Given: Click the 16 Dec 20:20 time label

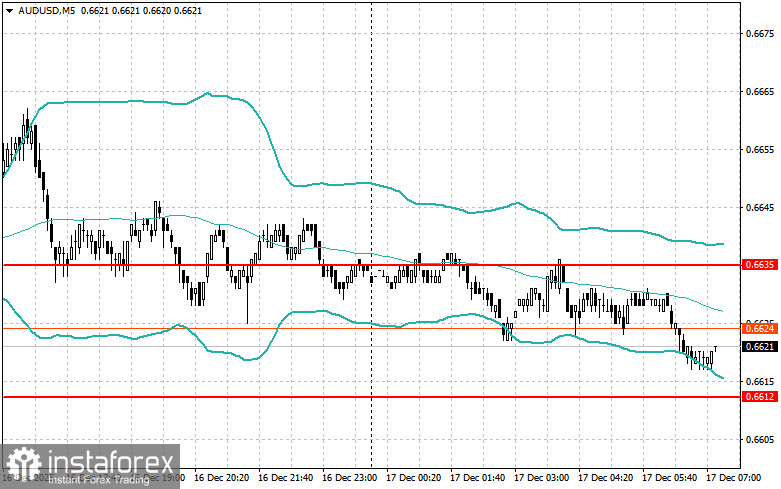Looking at the screenshot, I should pyautogui.click(x=221, y=478).
